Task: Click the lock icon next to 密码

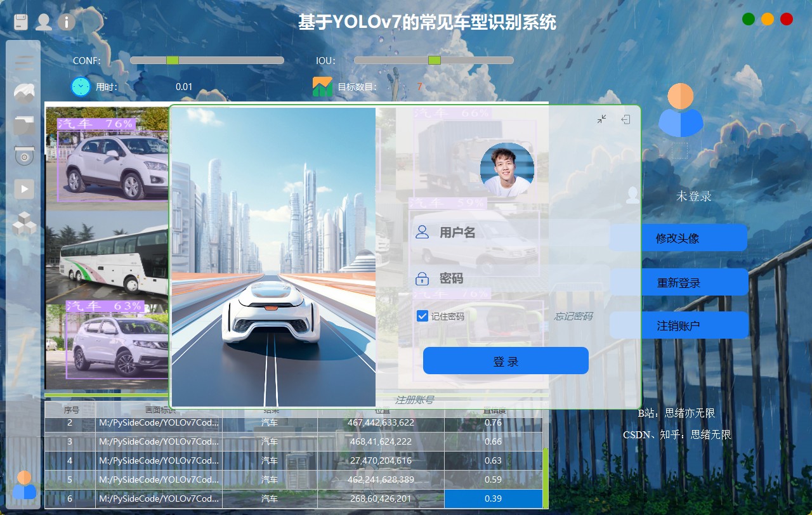Action: [422, 278]
